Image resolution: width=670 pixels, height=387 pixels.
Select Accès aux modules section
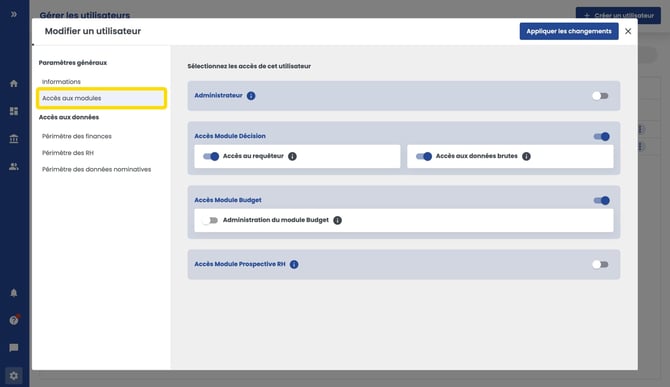[101, 98]
